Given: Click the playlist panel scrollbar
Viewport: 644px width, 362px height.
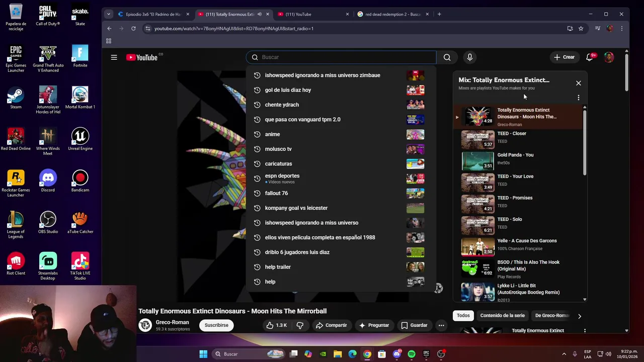Looking at the screenshot, I should (585, 143).
